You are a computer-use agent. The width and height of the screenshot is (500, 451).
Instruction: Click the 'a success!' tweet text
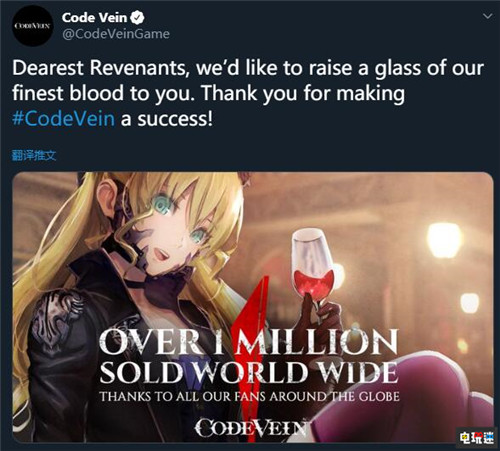point(166,119)
